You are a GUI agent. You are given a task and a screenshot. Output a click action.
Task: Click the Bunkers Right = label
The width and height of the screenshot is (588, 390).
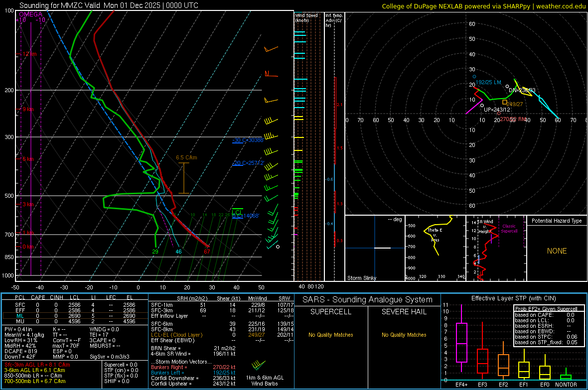pos(169,367)
